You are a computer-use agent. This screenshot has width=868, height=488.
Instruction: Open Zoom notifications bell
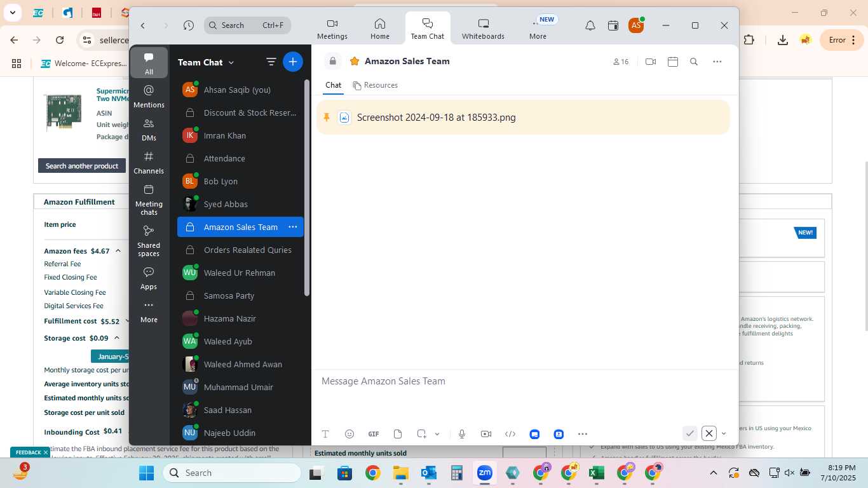tap(590, 25)
